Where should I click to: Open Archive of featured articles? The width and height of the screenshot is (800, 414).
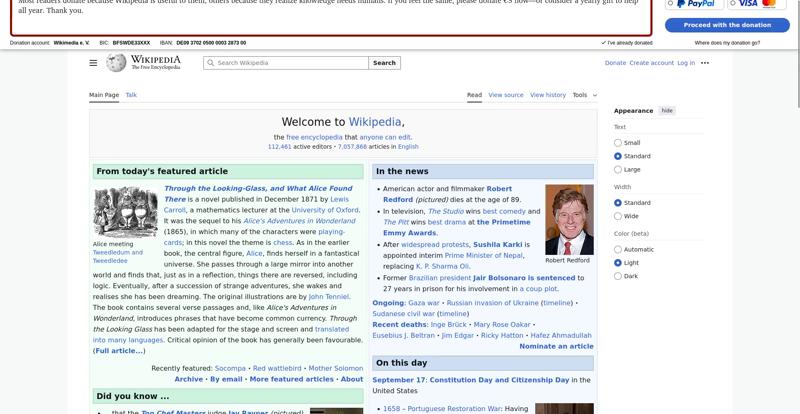(x=188, y=379)
